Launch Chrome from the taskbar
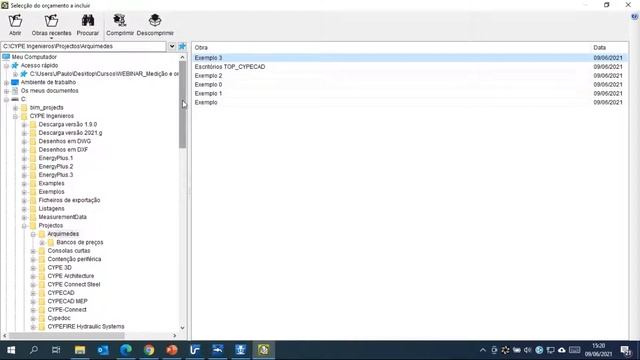640x360 pixels. click(149, 350)
